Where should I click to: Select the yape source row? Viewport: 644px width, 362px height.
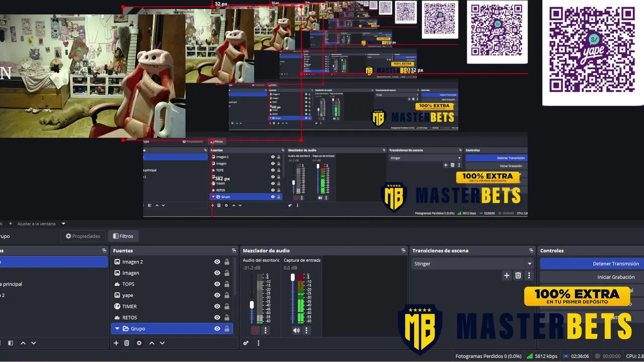172,295
